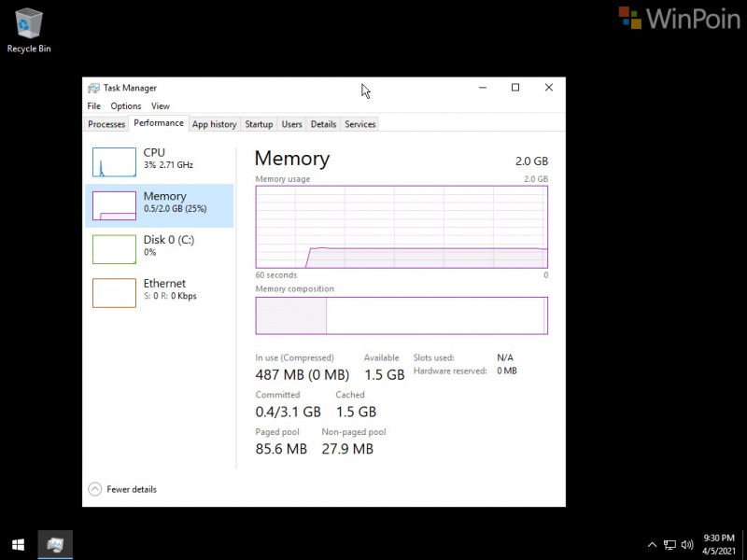
Task: Open the Options menu
Action: (125, 105)
